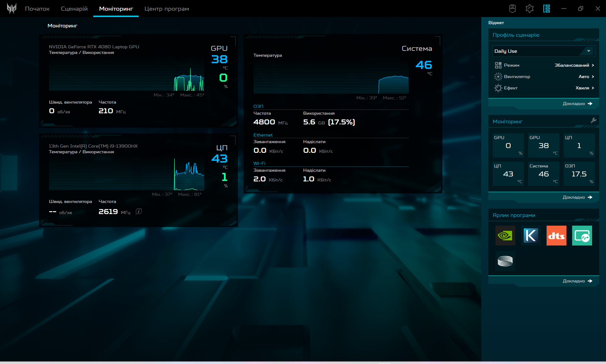The width and height of the screenshot is (606, 364).
Task: Open DTS audio shortcut
Action: pyautogui.click(x=556, y=236)
